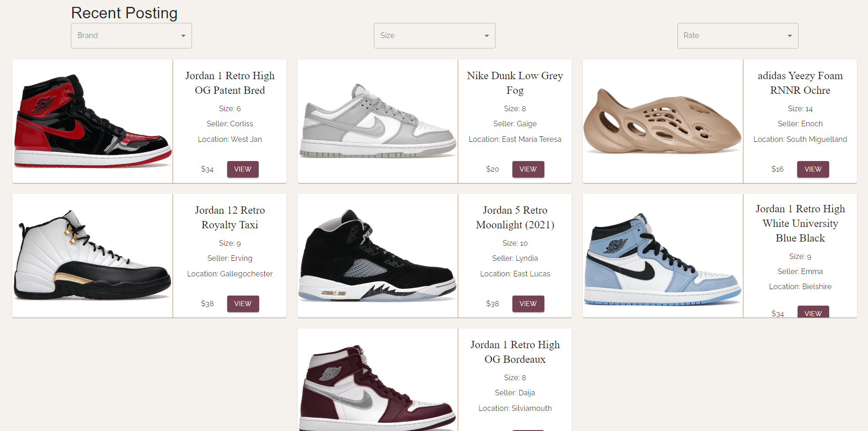Click title Nike Dunk Low Grey Fog
Screen dimensions: 868x431
(515, 83)
